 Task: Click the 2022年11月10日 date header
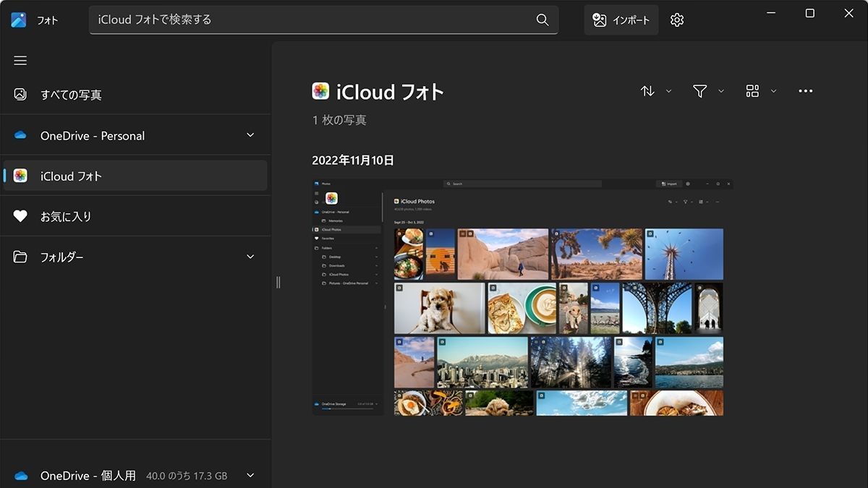tap(353, 160)
